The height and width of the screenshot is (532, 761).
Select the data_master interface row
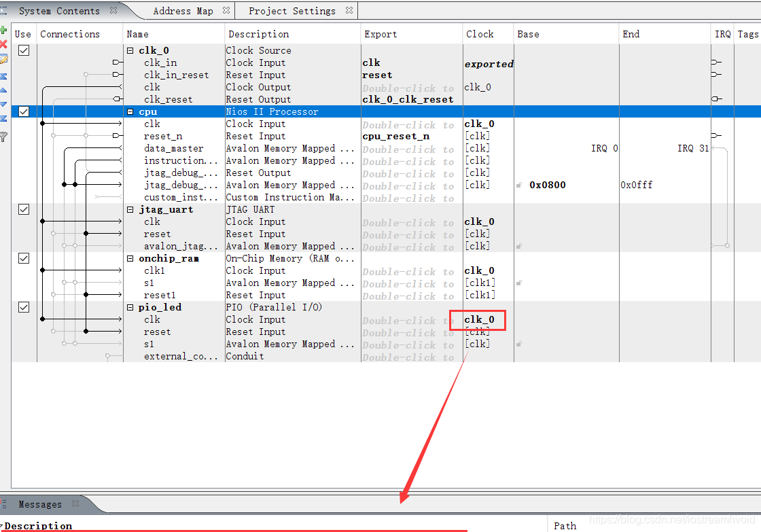click(x=174, y=148)
